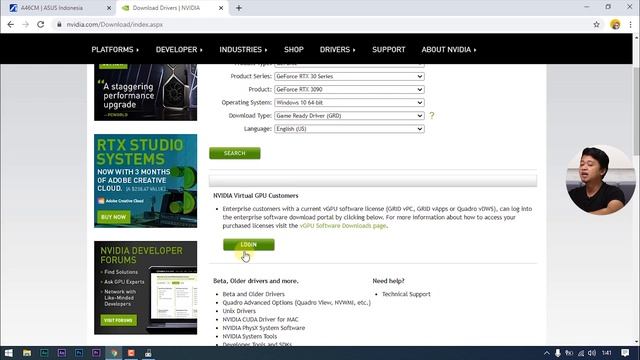Screen dimensions: 640x360
Task: Close the A46CM ASUS Indonesia tab
Action: [x=109, y=8]
